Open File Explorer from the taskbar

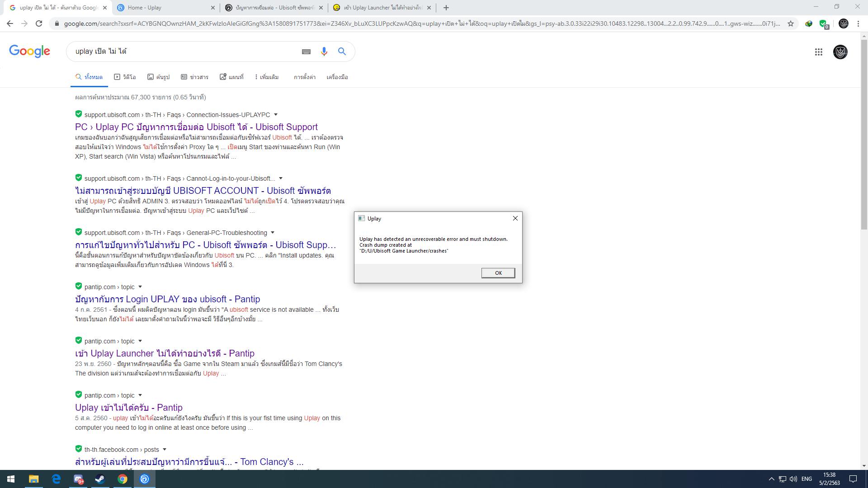33,479
